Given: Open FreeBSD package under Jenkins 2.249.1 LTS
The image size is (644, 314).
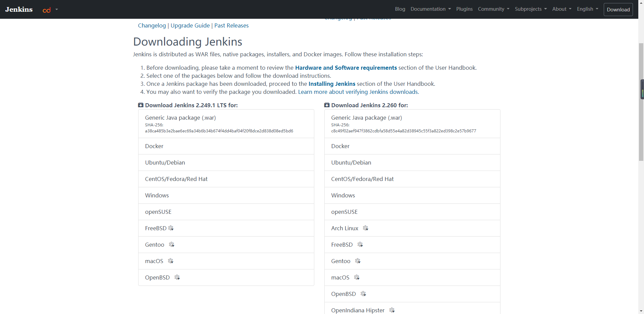Looking at the screenshot, I should click(226, 228).
